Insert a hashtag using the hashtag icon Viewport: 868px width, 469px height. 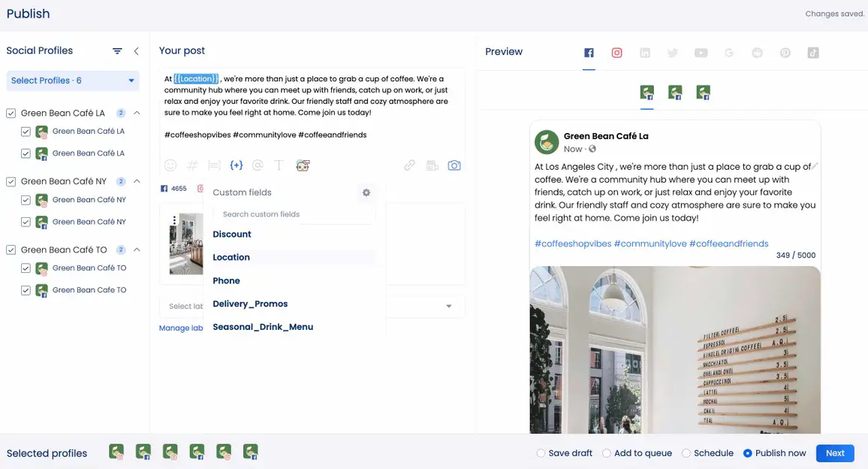coord(192,165)
